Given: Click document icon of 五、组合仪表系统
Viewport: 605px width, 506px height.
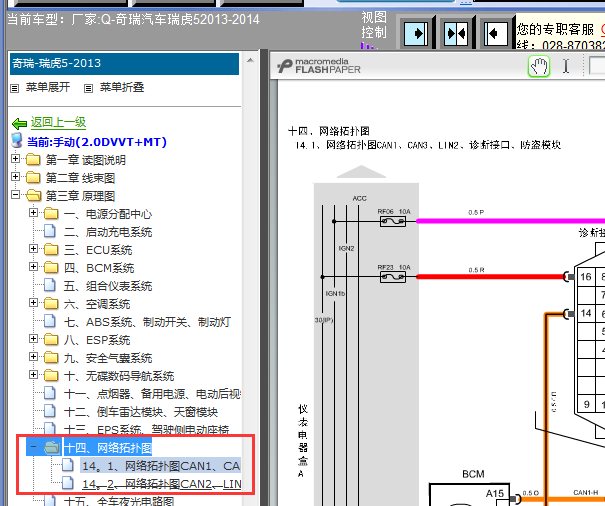Looking at the screenshot, I should [50, 285].
